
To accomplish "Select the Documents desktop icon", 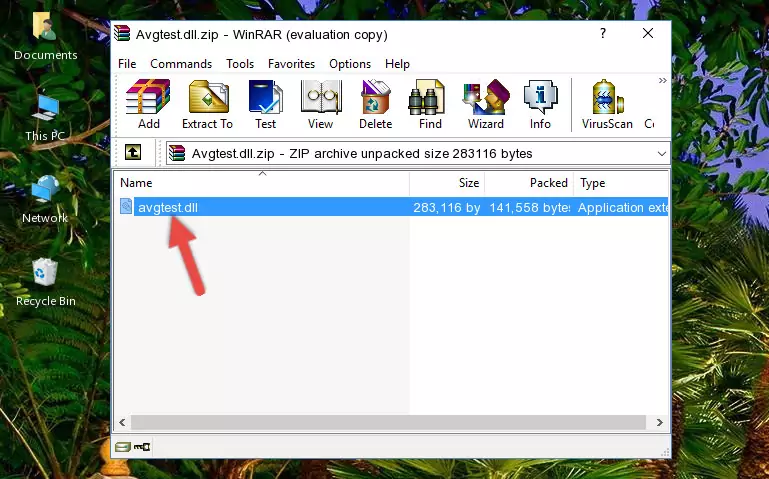I will pyautogui.click(x=45, y=37).
